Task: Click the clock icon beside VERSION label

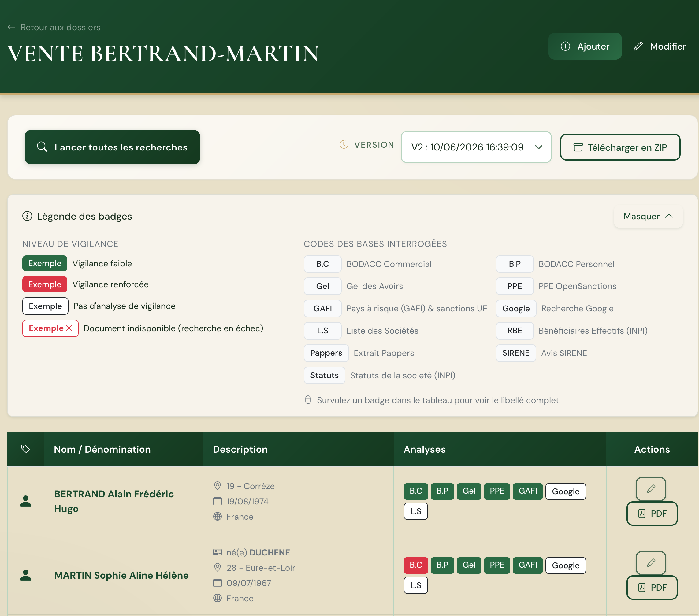Action: (x=344, y=145)
